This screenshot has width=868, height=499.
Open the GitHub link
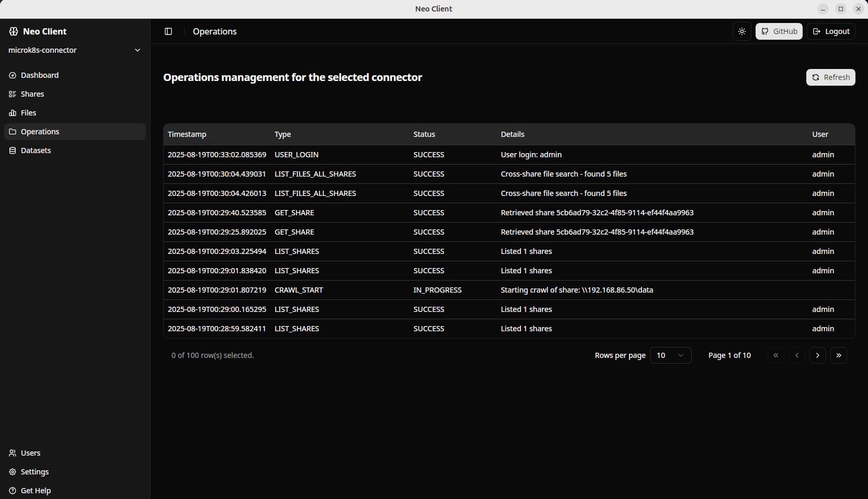coord(779,31)
